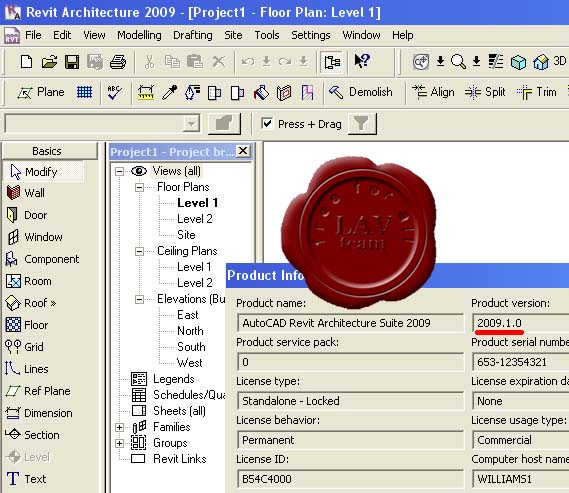Select the Ref Plane tool
The width and height of the screenshot is (569, 493).
tap(38, 391)
